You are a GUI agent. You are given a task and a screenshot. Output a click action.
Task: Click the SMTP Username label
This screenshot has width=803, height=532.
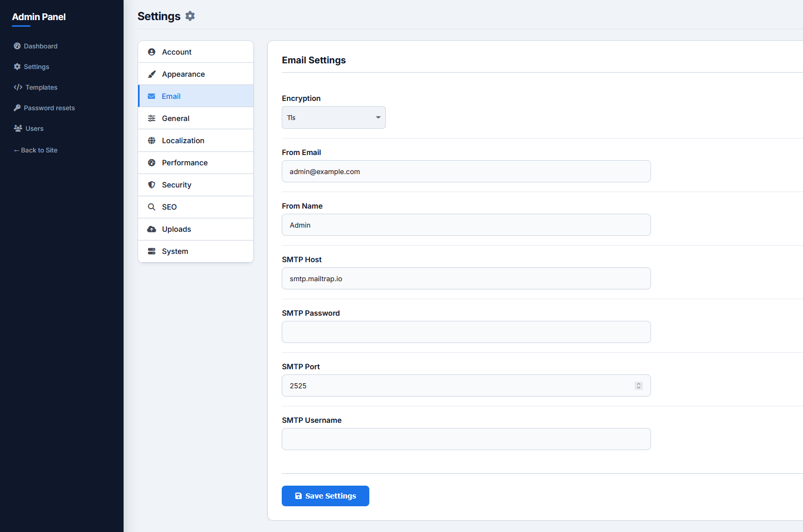click(x=312, y=420)
